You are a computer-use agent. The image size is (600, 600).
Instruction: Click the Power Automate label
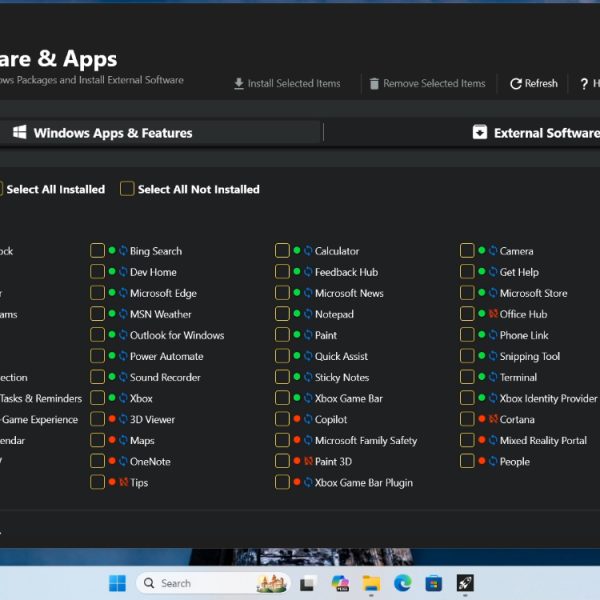[166, 356]
